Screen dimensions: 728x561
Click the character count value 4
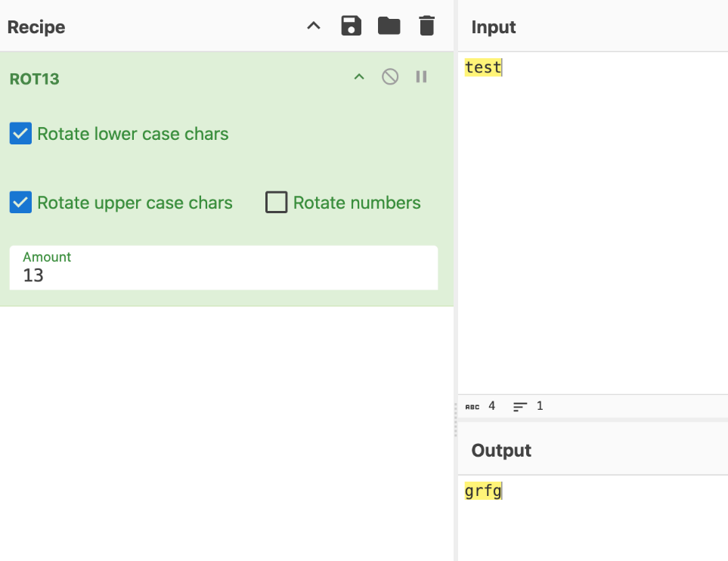pyautogui.click(x=491, y=406)
